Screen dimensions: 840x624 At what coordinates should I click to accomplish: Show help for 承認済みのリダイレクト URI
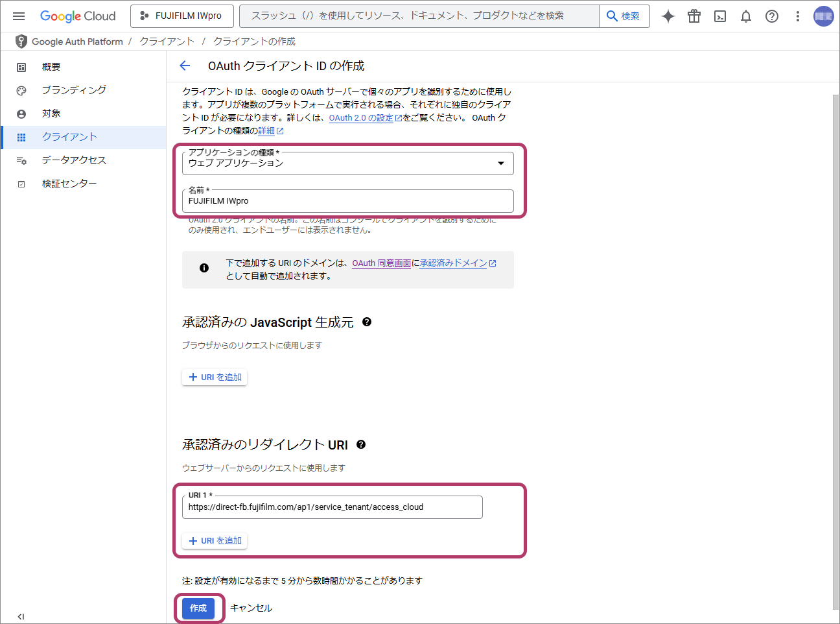(361, 444)
